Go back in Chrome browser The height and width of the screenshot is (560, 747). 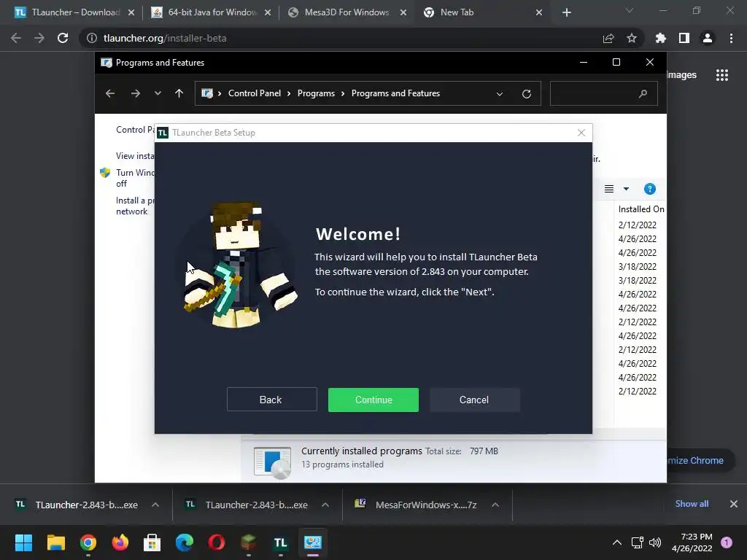16,38
